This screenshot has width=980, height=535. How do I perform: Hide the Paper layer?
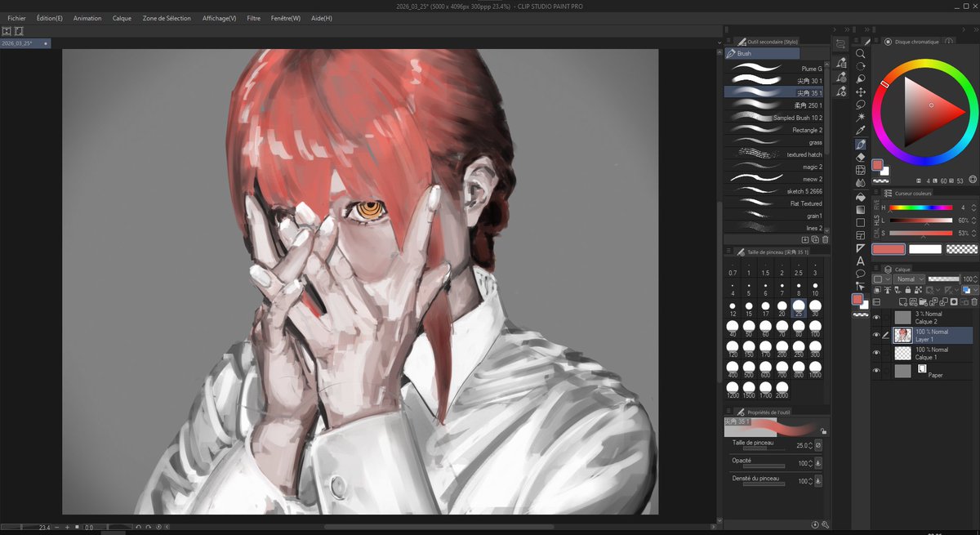[875, 370]
